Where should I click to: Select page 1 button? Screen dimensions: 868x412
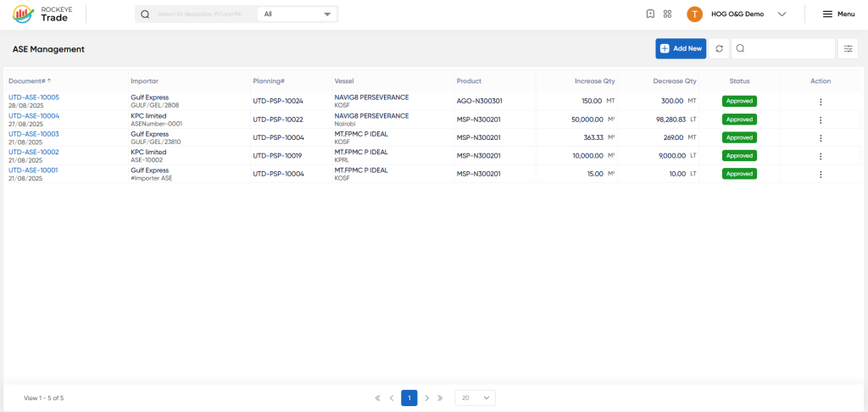pos(409,398)
